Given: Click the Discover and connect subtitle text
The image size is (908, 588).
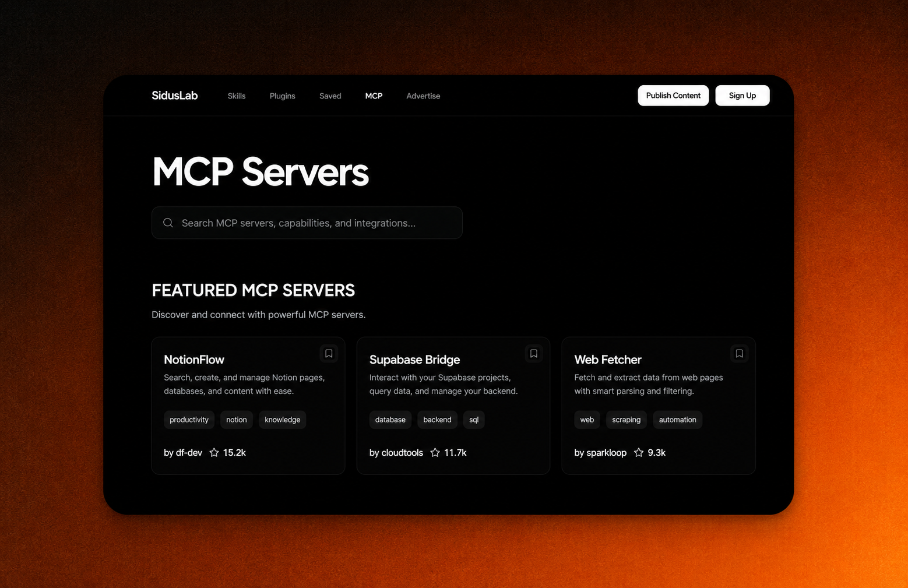Looking at the screenshot, I should [x=259, y=315].
